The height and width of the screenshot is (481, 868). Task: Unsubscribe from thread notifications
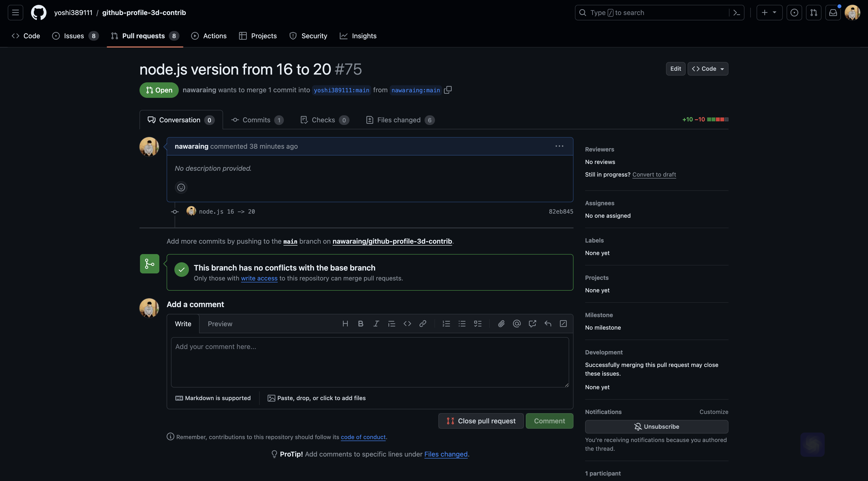(656, 427)
